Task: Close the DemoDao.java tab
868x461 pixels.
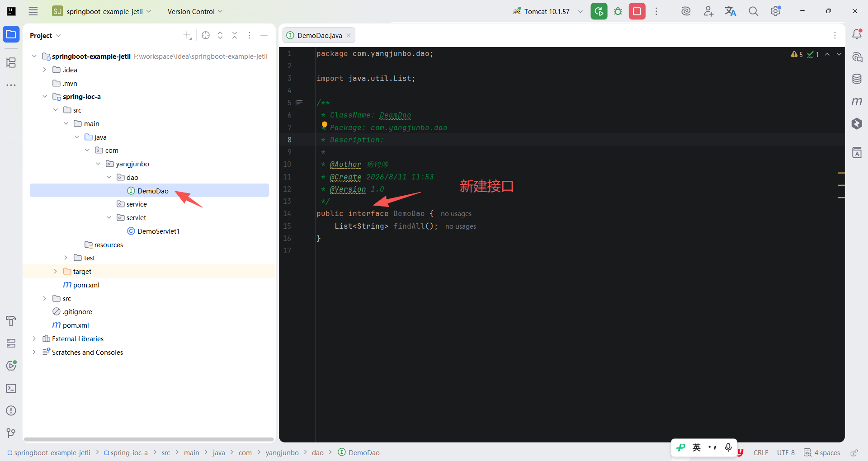Action: click(x=349, y=35)
